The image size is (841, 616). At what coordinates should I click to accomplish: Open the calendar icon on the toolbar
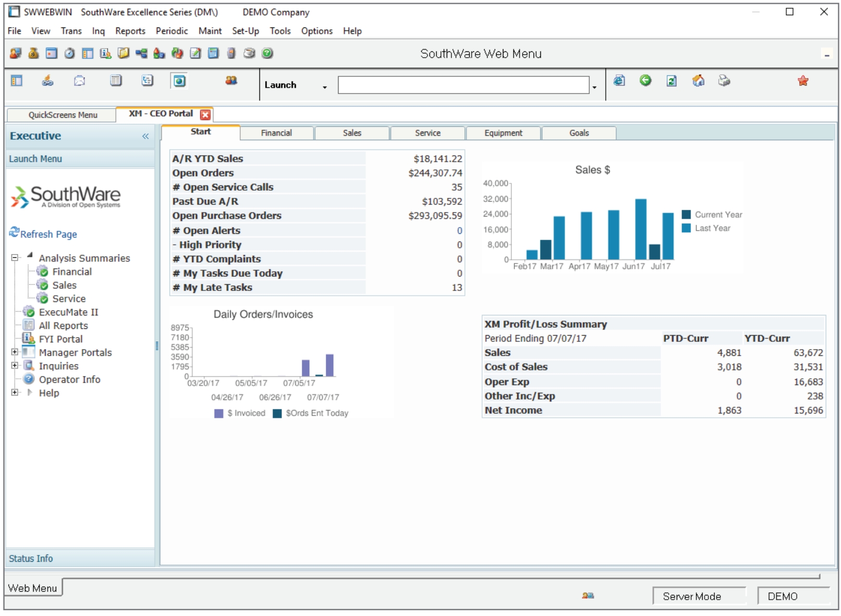click(51, 54)
